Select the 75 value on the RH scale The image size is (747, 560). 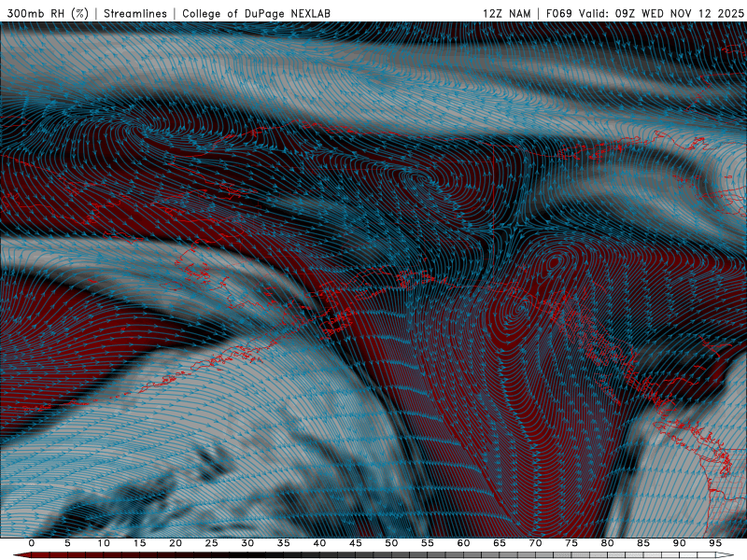571,543
